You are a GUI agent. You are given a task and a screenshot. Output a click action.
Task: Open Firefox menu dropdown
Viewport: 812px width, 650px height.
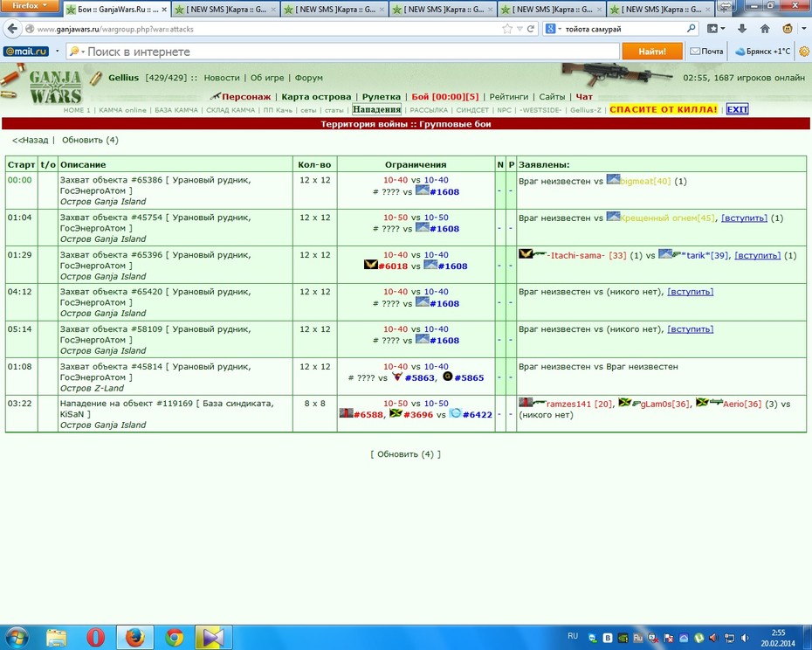(x=29, y=6)
